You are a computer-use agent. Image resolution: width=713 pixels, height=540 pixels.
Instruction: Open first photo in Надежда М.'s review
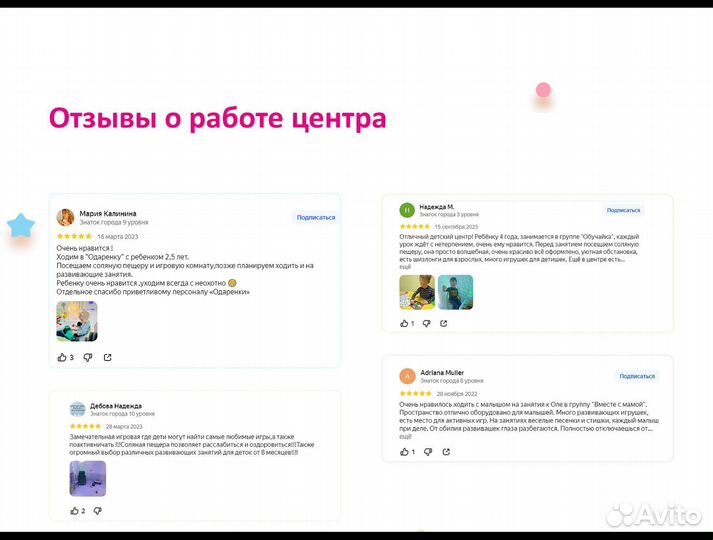coord(417,292)
